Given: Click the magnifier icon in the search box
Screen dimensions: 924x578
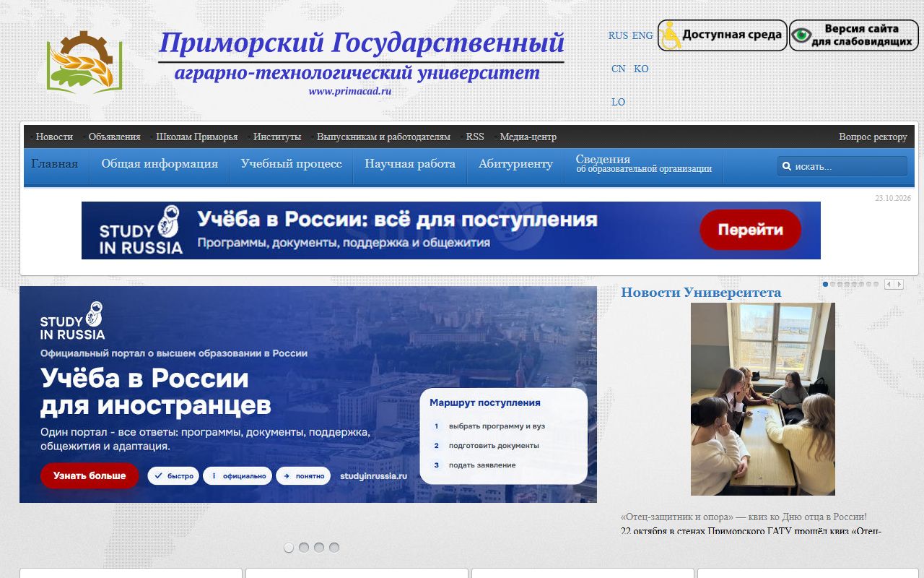Looking at the screenshot, I should click(x=787, y=166).
